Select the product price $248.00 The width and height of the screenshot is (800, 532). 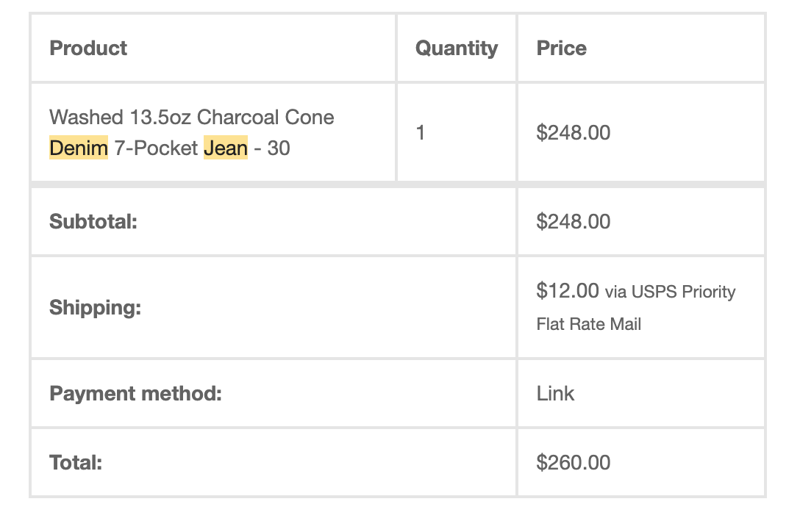[573, 132]
